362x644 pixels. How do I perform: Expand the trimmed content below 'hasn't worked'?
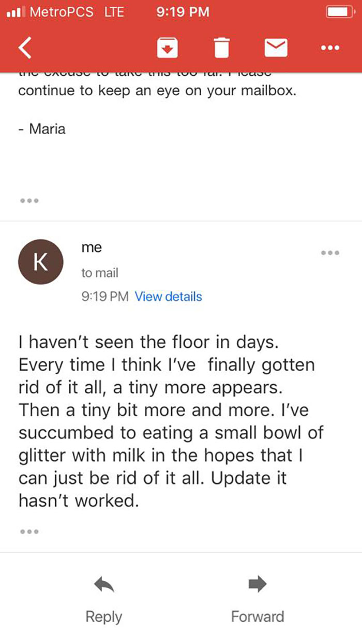[30, 530]
